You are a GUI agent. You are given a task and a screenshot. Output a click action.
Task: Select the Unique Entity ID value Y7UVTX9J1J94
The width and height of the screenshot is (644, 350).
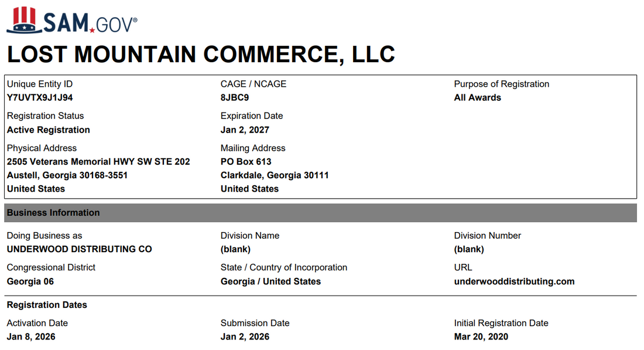tap(40, 97)
